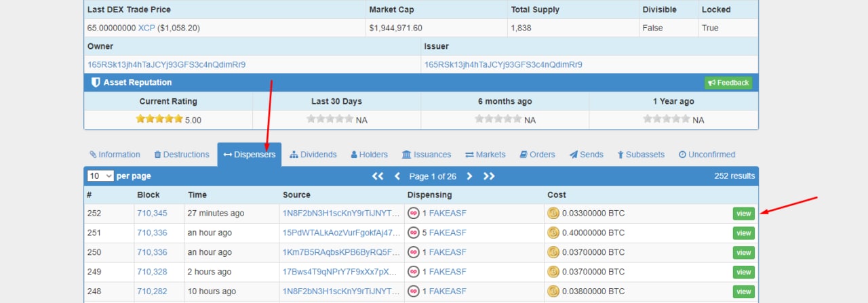Open the 5 FAKEASF asset link
The image size is (868, 303).
pyautogui.click(x=448, y=233)
